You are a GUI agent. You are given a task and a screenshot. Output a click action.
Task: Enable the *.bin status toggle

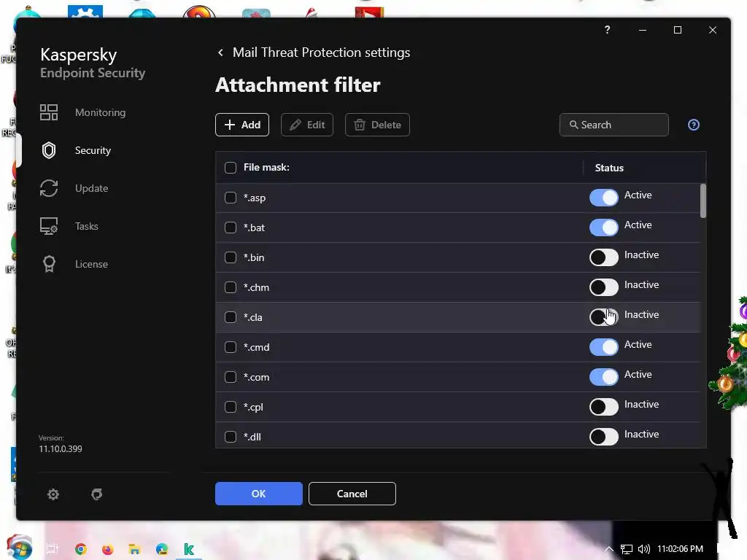(x=603, y=257)
